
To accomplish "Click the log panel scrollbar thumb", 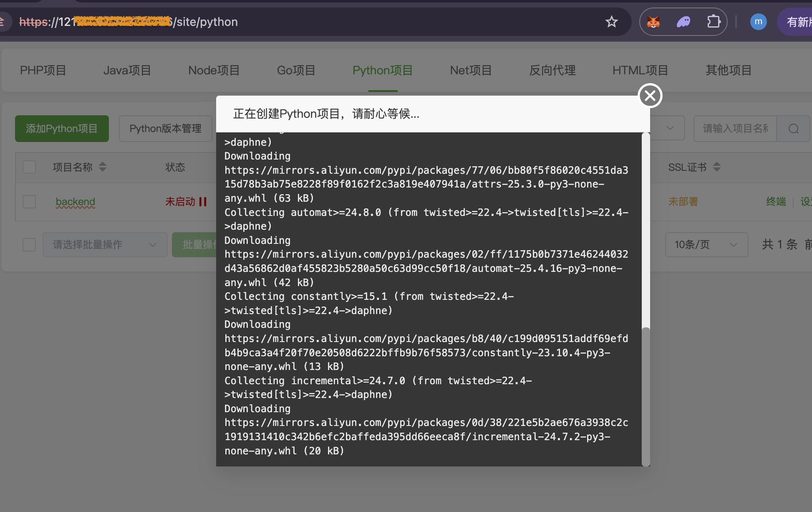I will point(646,397).
